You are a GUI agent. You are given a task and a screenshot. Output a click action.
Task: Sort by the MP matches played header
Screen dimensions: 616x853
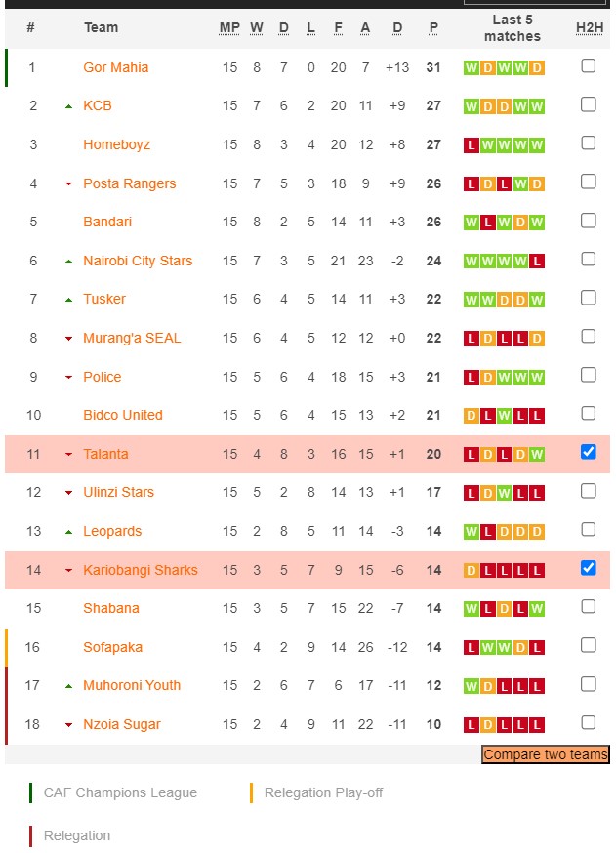click(229, 28)
